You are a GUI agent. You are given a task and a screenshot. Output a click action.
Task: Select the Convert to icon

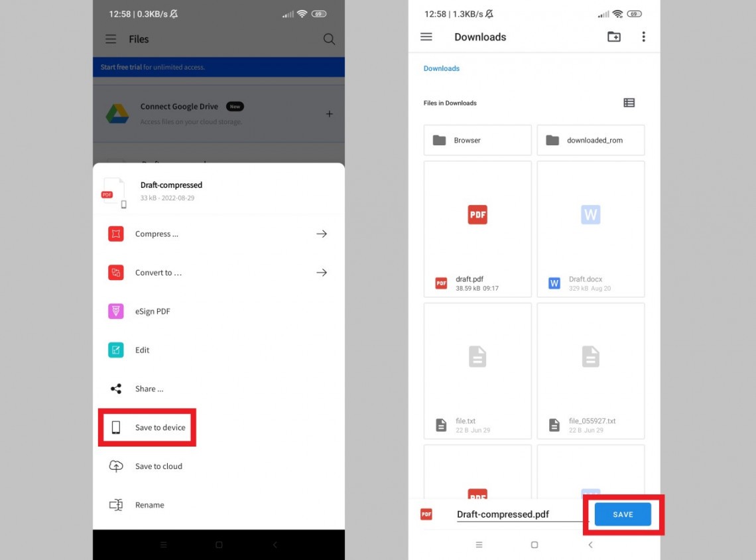(x=115, y=273)
